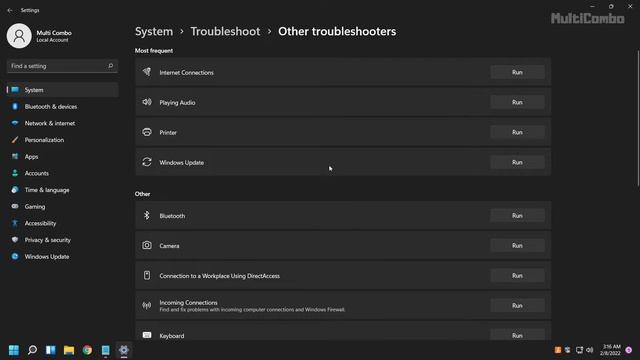Click the Windows Update sync arrows icon
Screen dimensions: 640x360
pyautogui.click(x=147, y=162)
